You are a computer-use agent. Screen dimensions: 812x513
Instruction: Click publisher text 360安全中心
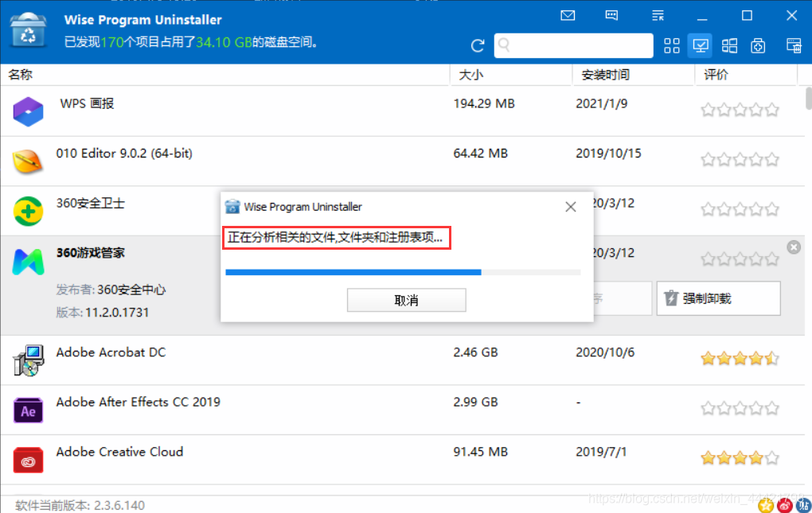[x=131, y=290]
